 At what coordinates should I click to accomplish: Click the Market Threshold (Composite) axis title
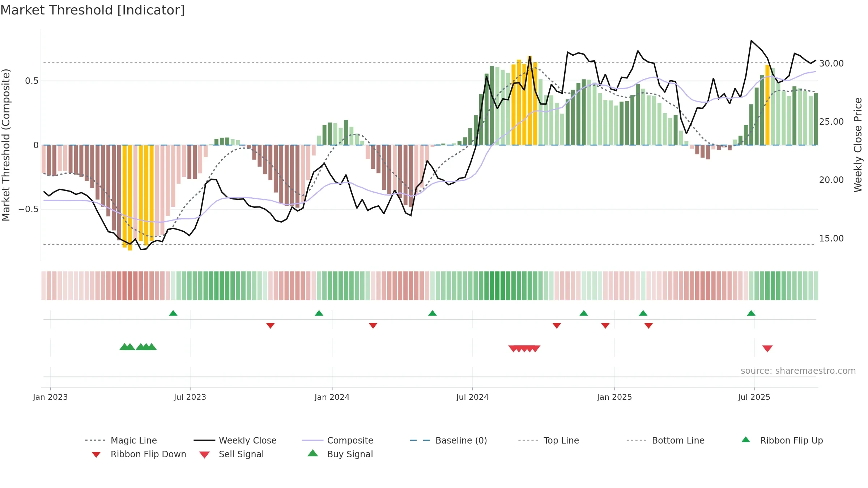click(6, 145)
